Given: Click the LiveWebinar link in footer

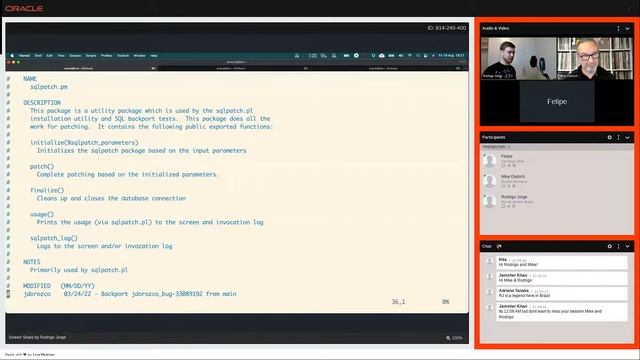Looking at the screenshot, I should [44, 355].
